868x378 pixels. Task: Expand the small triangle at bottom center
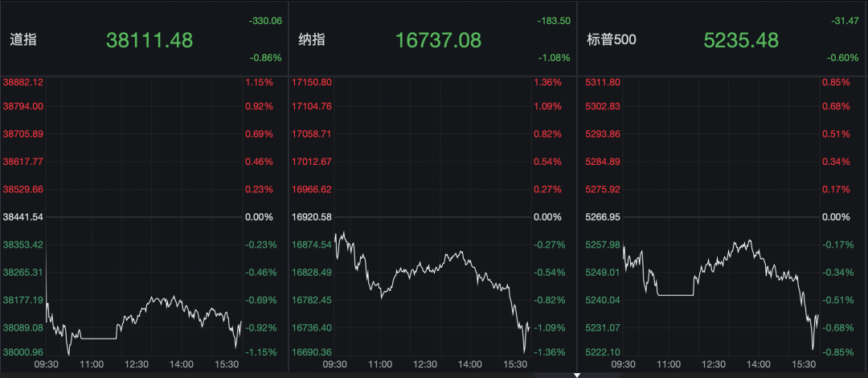tap(576, 375)
